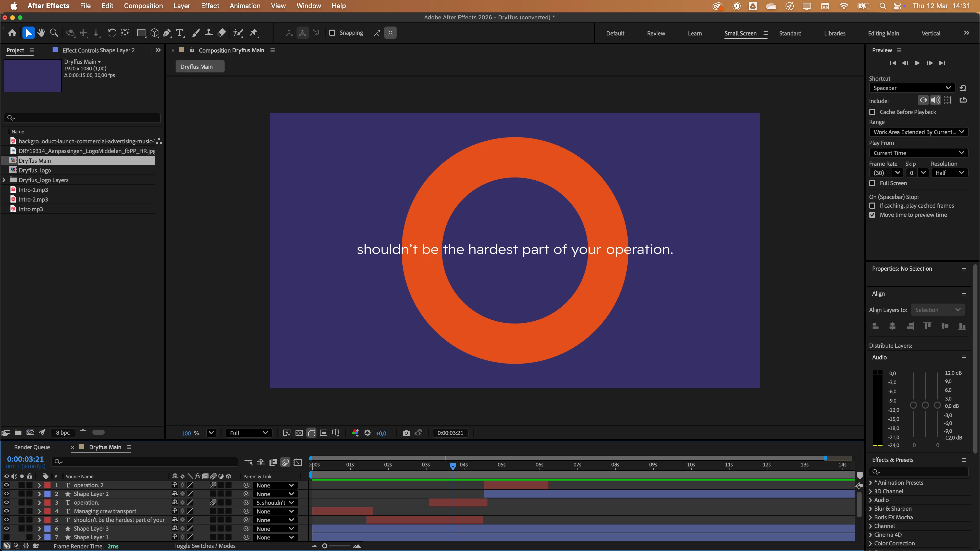Play the preview
Viewport: 980px width, 551px height.
(917, 63)
